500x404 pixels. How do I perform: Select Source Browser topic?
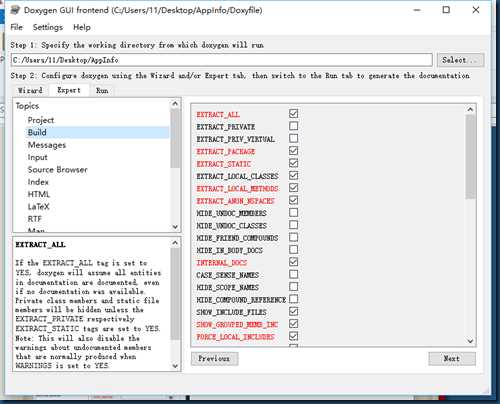click(57, 170)
